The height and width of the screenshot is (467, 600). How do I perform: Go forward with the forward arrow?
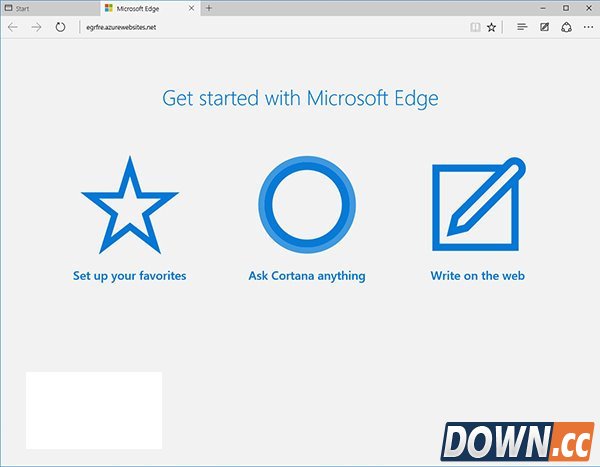click(x=36, y=27)
